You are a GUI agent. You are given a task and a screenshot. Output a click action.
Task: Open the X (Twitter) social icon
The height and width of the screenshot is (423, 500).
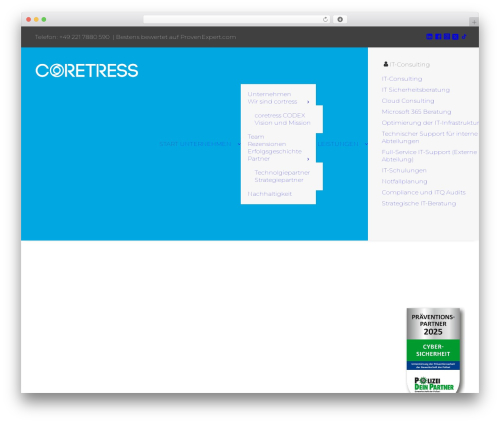pos(455,37)
